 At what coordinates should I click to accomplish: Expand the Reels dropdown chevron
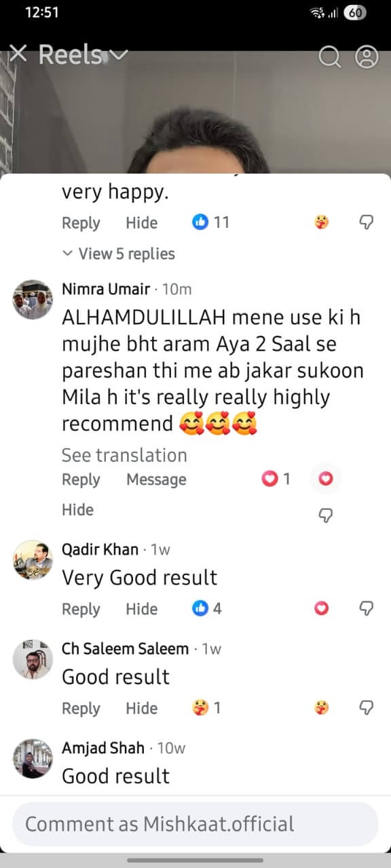[x=119, y=55]
